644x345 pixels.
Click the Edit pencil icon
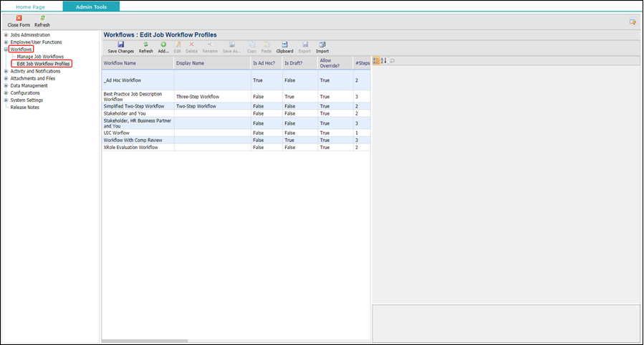click(178, 44)
